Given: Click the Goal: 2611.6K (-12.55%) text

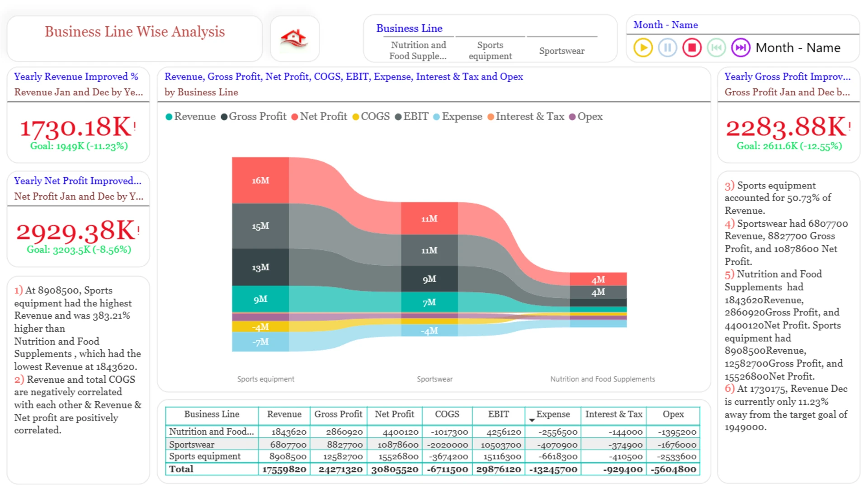Looking at the screenshot, I should [x=789, y=146].
